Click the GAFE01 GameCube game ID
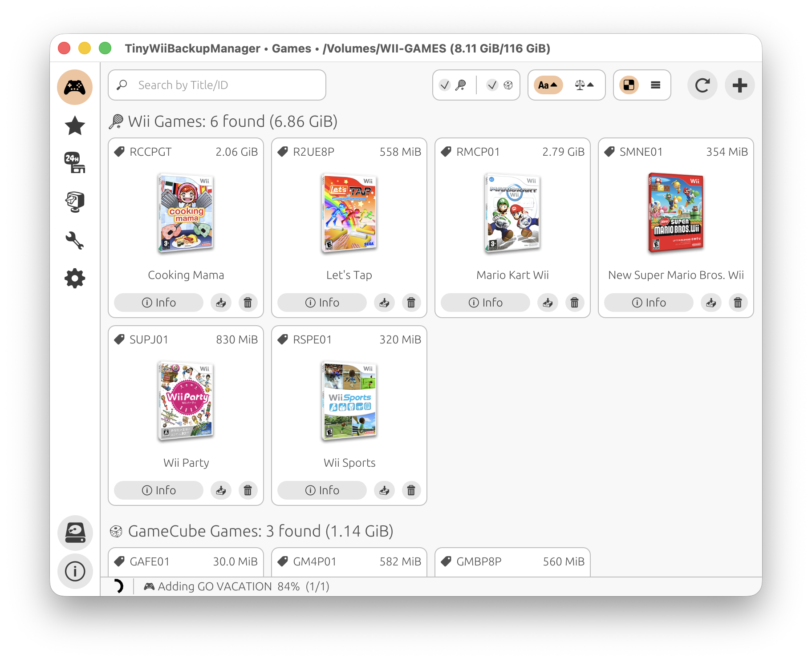812x662 pixels. click(x=142, y=561)
